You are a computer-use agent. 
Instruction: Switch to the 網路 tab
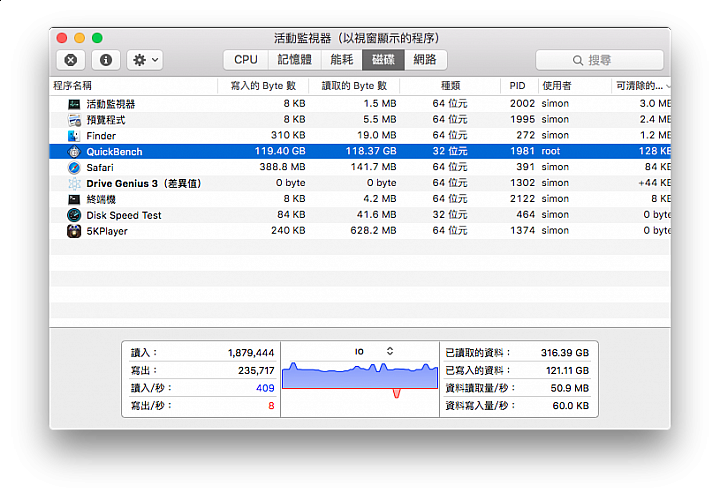coord(425,60)
